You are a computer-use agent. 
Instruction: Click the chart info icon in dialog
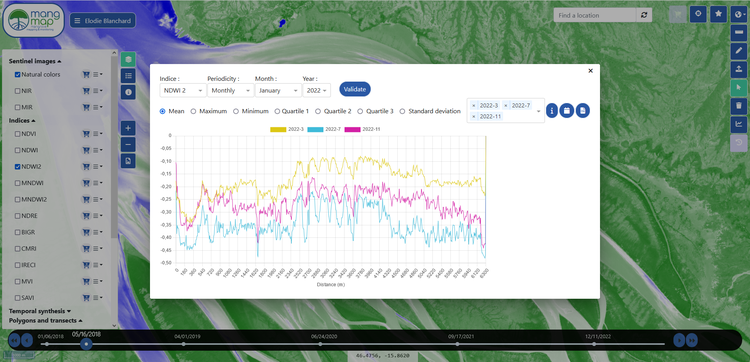point(552,110)
